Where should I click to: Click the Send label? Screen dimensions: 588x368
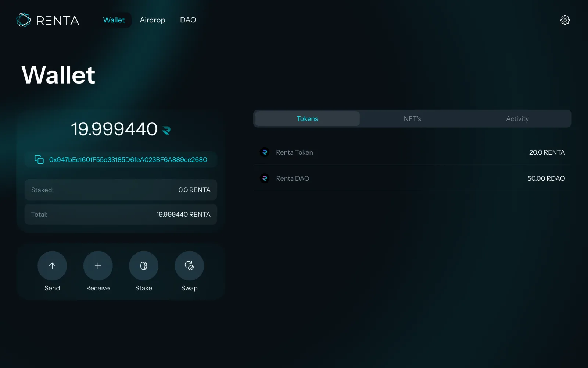(x=52, y=288)
